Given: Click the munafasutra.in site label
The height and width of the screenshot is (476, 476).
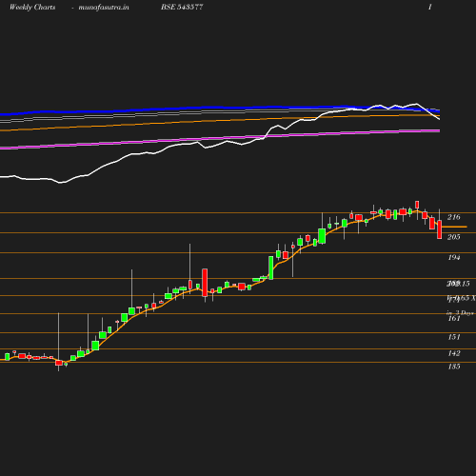Looking at the screenshot, I should click(x=104, y=8).
